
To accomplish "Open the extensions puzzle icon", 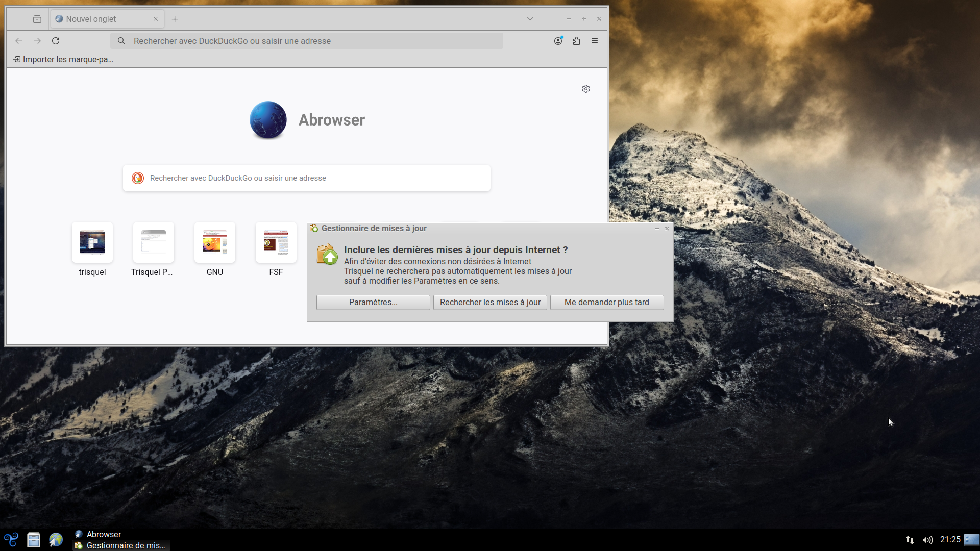I will (x=576, y=41).
